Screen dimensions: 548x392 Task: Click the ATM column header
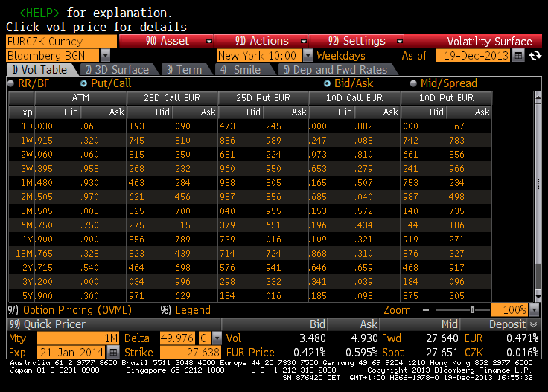(80, 98)
